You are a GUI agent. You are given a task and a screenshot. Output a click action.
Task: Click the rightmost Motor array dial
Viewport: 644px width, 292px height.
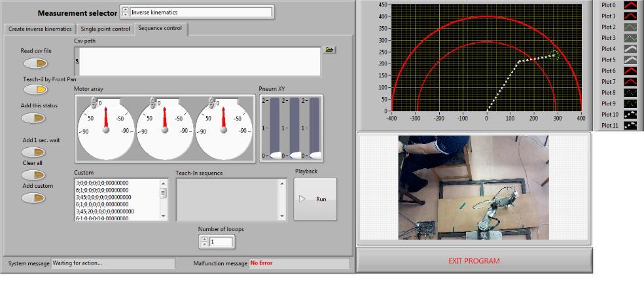click(x=224, y=130)
